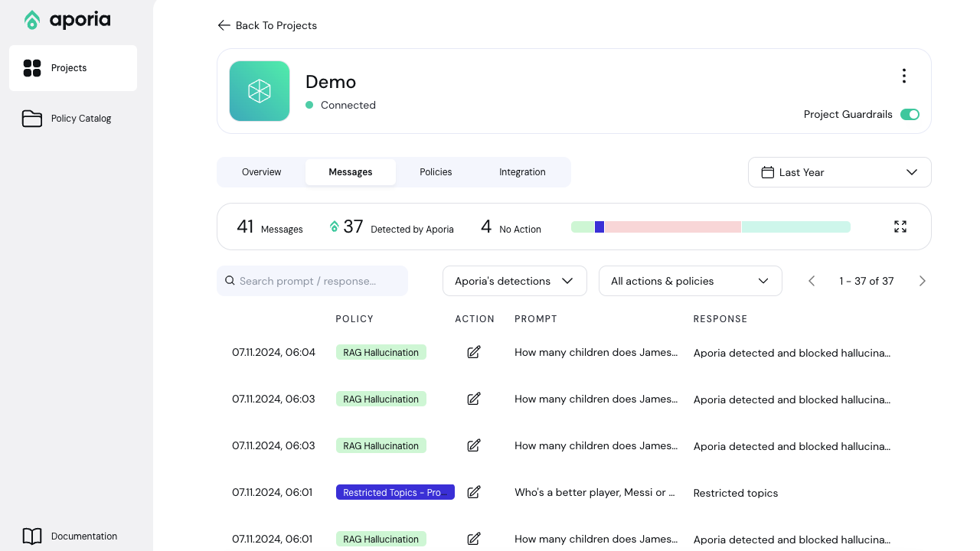
Task: Open the Projects section in sidebar
Action: point(73,68)
